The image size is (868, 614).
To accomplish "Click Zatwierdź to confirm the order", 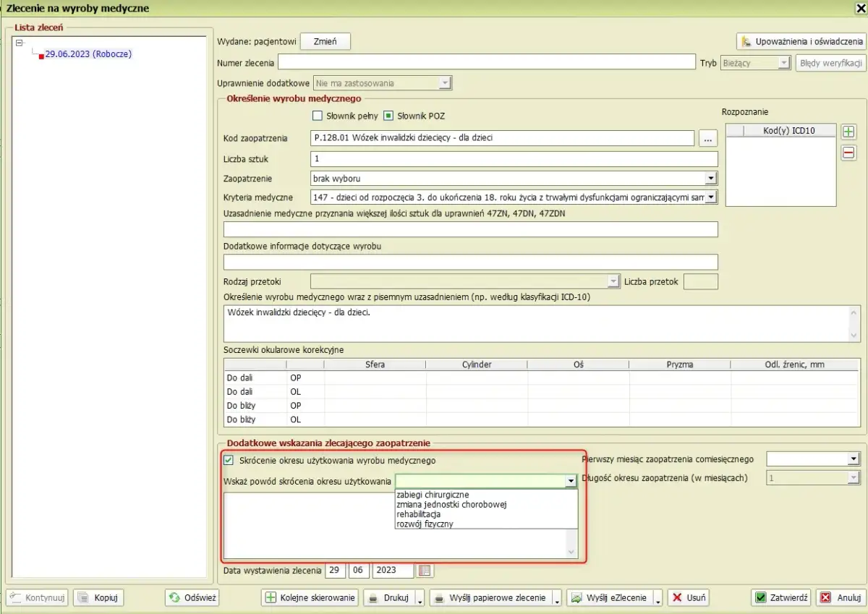I will (780, 598).
